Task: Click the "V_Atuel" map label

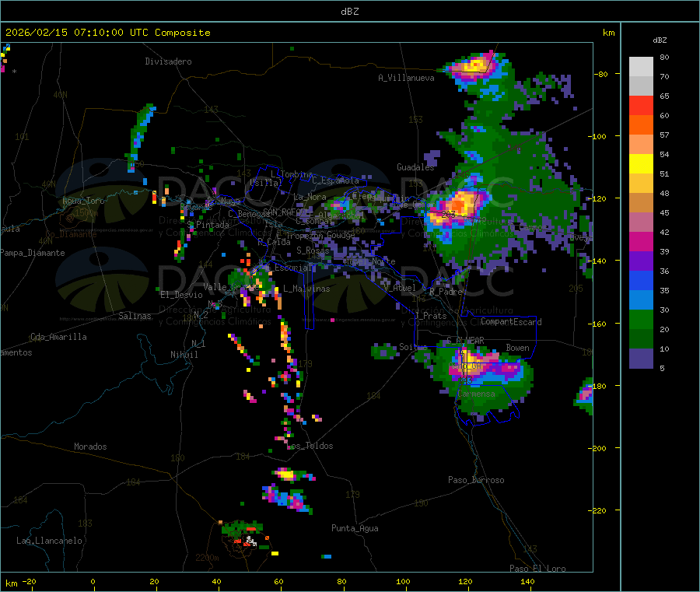Action: coord(400,288)
